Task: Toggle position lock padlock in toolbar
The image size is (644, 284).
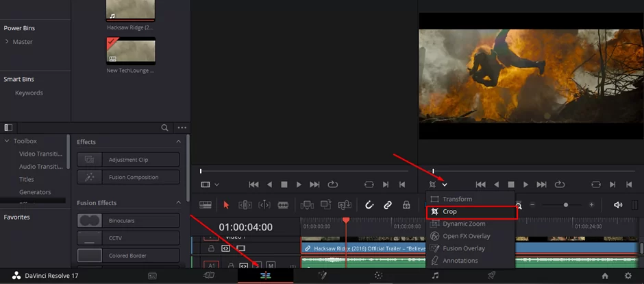Action: tap(406, 204)
